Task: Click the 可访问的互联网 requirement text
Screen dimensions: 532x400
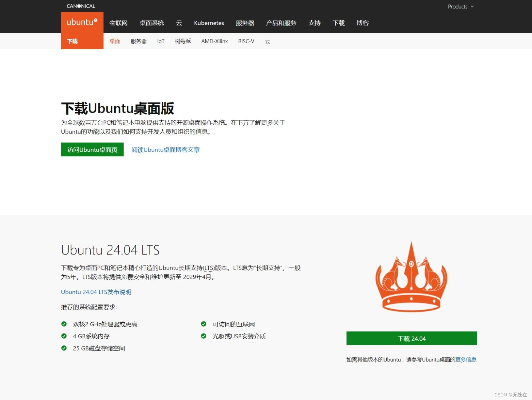Action: point(234,324)
